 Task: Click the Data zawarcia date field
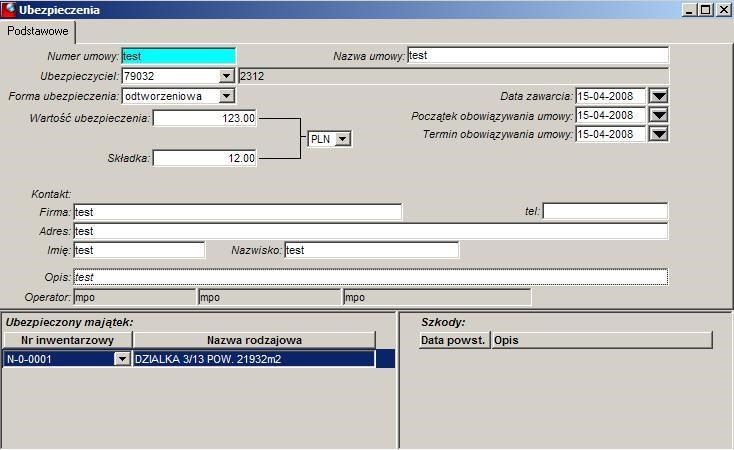[610, 96]
